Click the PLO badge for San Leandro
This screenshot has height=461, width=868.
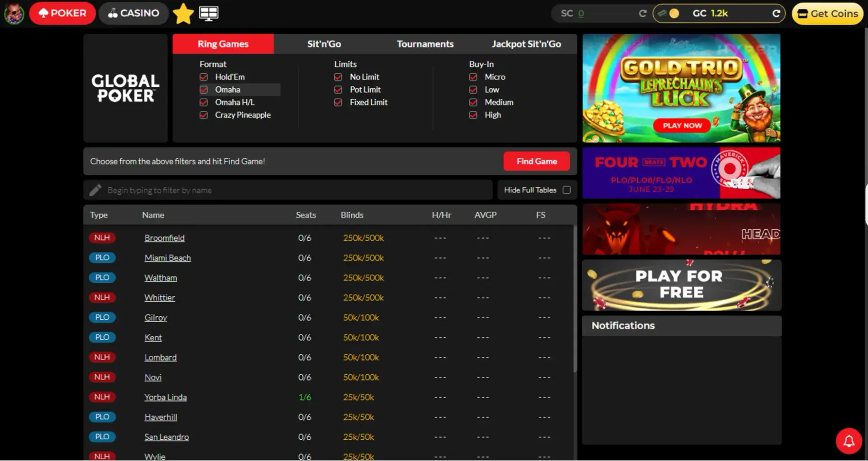102,437
